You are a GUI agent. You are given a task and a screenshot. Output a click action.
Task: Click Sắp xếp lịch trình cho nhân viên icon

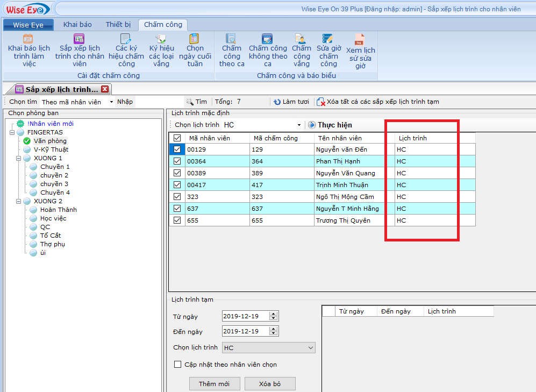point(79,39)
